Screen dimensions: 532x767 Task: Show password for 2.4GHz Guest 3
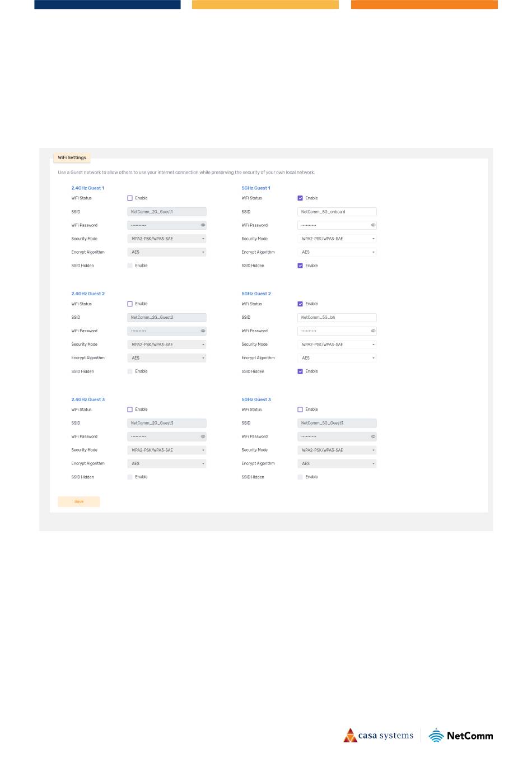[x=203, y=436]
